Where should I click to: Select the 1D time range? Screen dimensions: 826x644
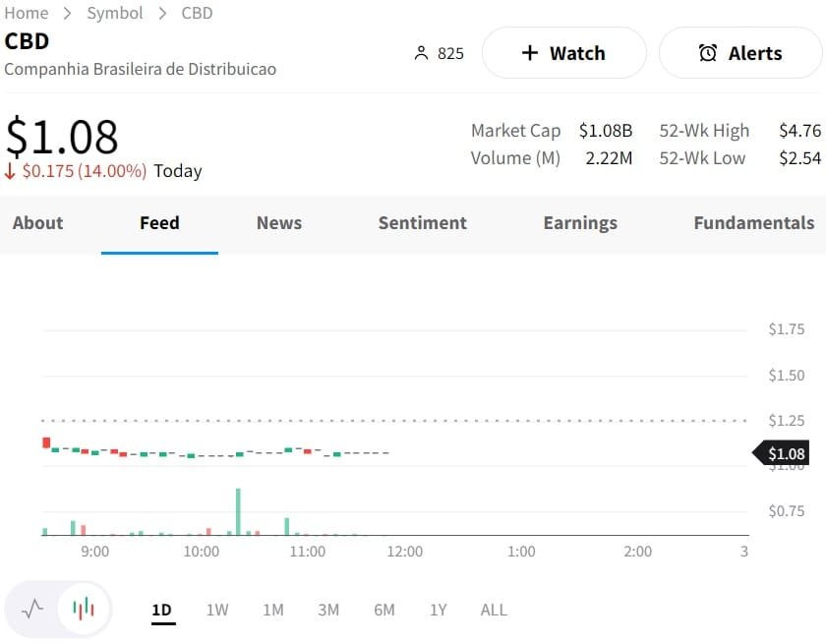pos(161,610)
